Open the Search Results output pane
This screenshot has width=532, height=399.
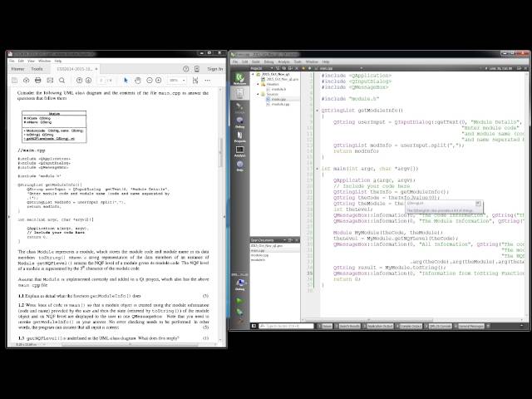347,326
